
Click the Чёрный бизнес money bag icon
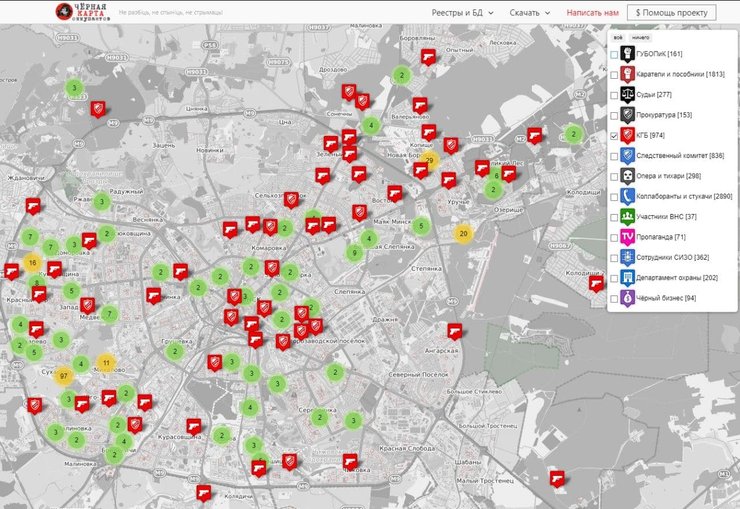[x=627, y=298]
